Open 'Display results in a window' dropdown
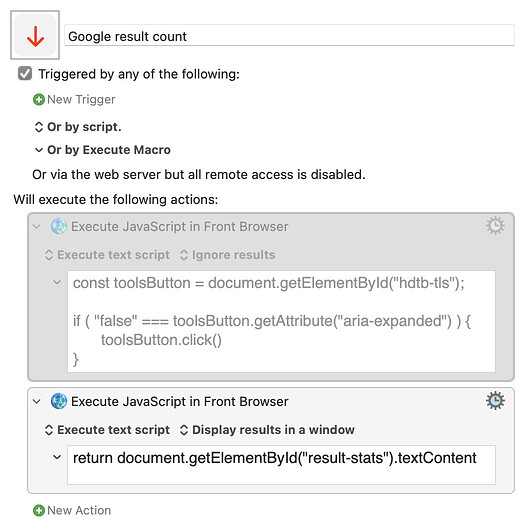This screenshot has width=525, height=527. coord(267,430)
